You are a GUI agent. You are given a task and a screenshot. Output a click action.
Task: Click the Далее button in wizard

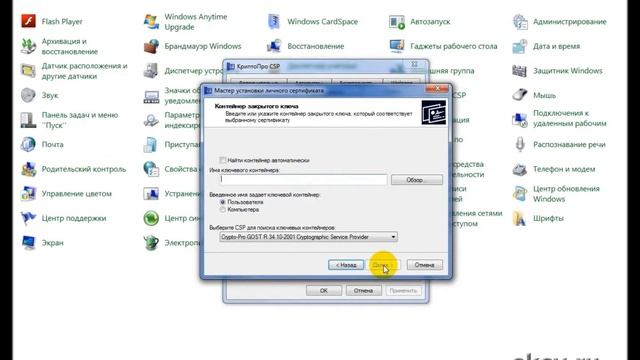[382, 265]
